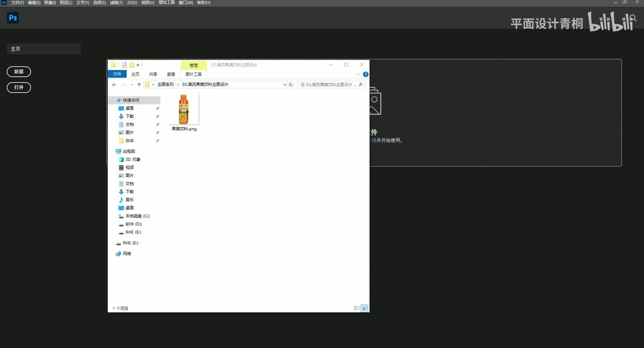
Task: Click search magnifier in Explorer search box
Action: [x=361, y=84]
